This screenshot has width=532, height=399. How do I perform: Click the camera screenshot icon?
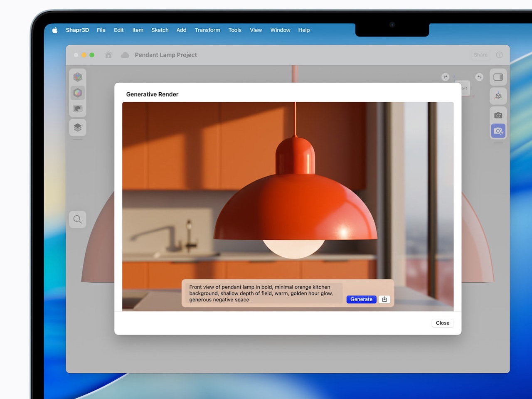[498, 115]
